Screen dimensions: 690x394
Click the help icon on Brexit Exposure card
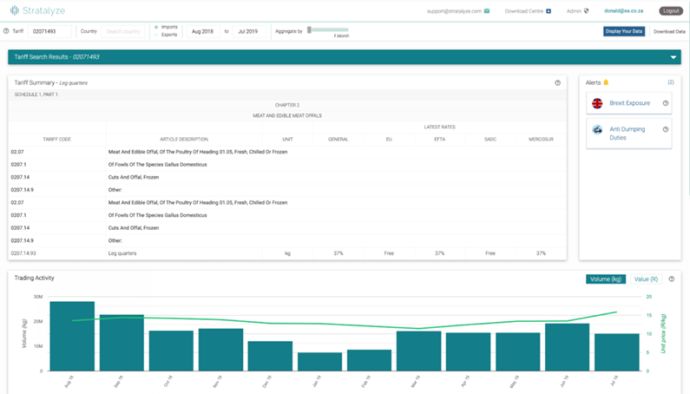665,103
